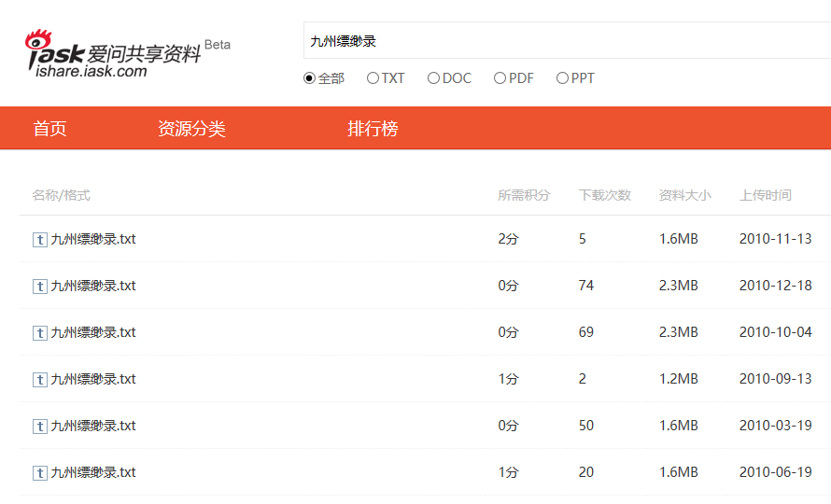Open the 资源分类 menu
The height and width of the screenshot is (504, 831).
[x=191, y=129]
